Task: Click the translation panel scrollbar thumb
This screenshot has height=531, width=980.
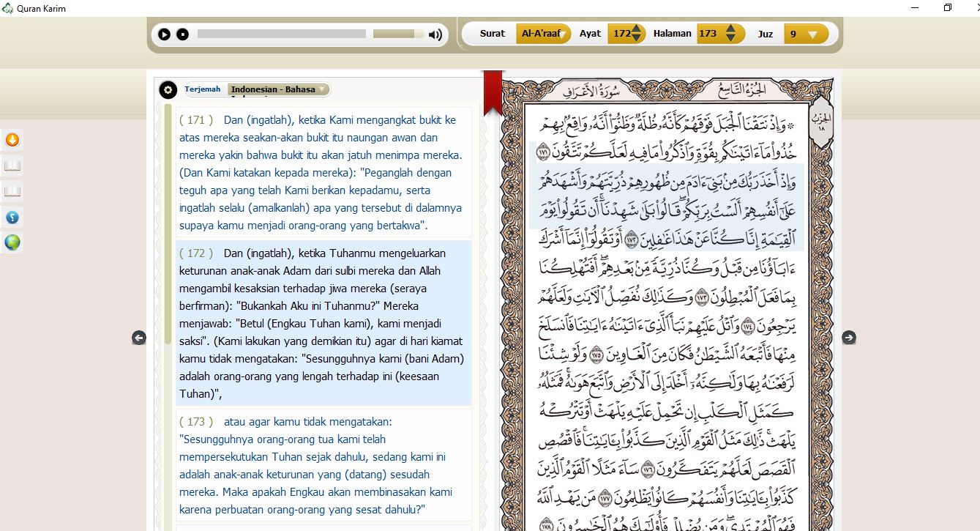Action: (168, 223)
